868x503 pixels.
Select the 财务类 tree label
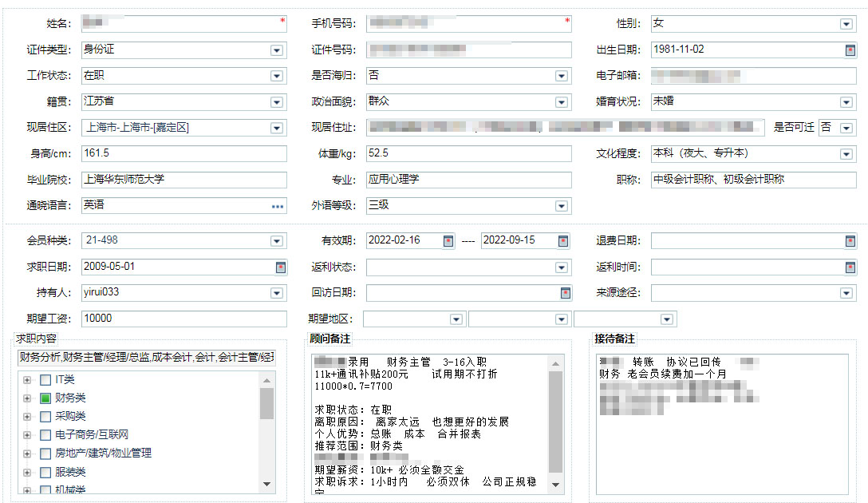click(70, 398)
